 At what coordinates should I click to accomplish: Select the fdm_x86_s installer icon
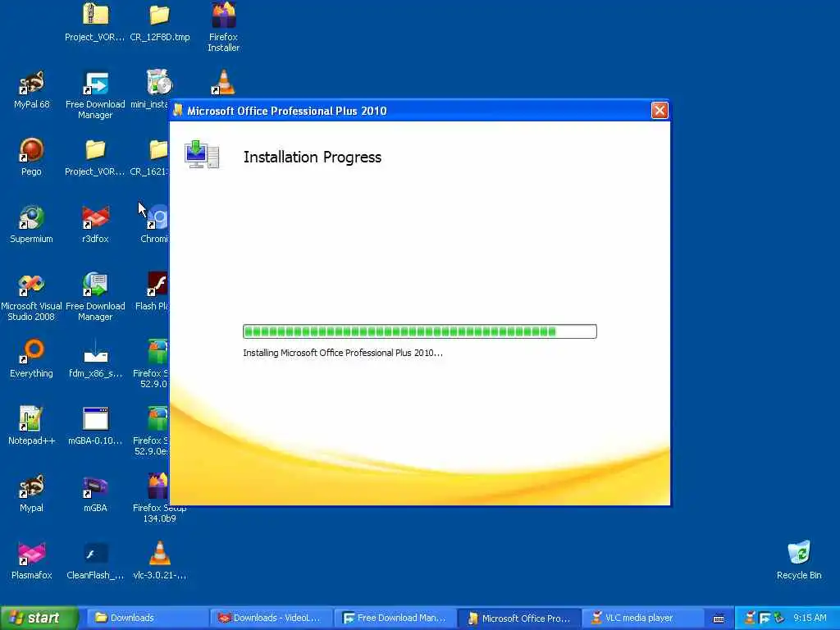(x=95, y=352)
